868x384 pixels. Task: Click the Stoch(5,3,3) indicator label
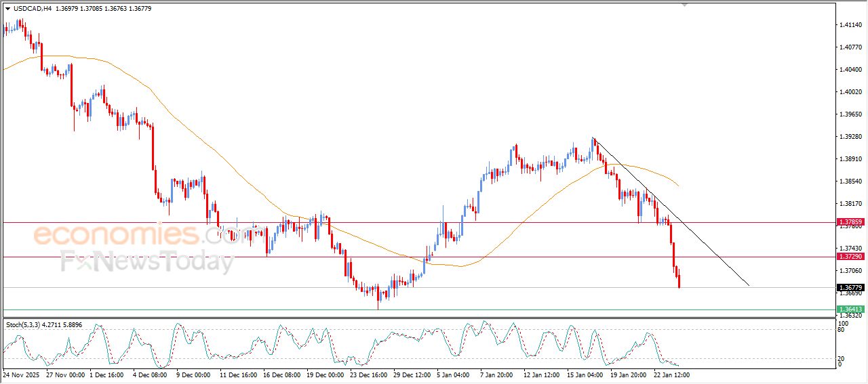coord(22,324)
